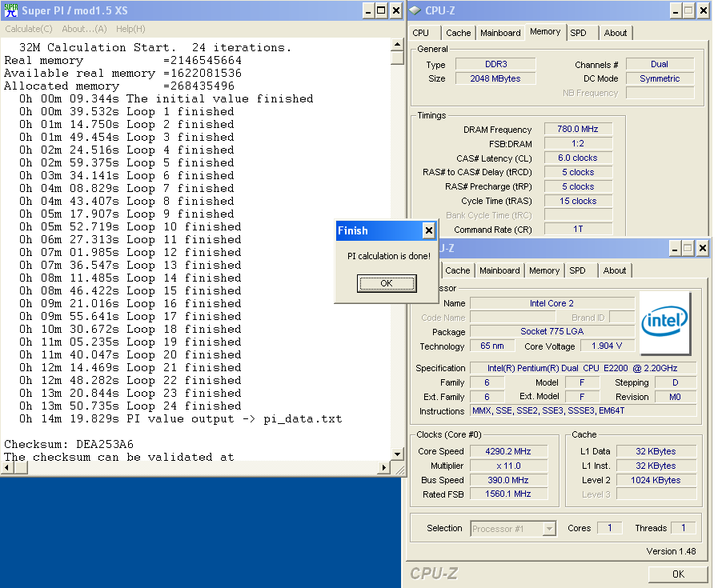This screenshot has height=588, width=718.
Task: Click the Level 2 cache value 1024 KBytes
Action: click(656, 480)
